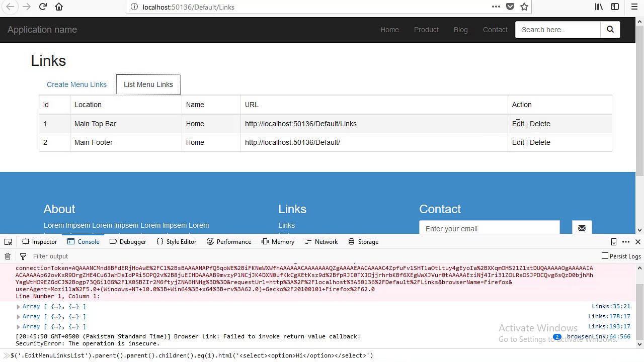Switch to Console devtools tab

point(83,242)
